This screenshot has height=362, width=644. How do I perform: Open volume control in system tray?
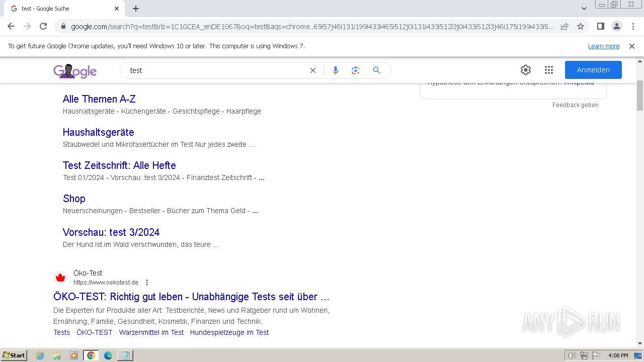(572, 355)
